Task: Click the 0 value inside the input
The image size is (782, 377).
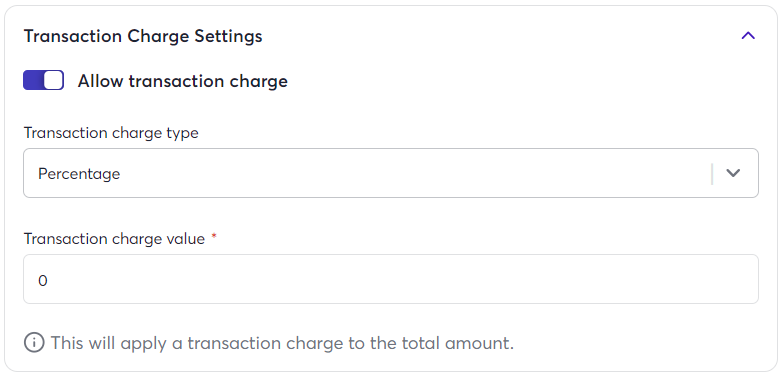Action: [x=43, y=281]
